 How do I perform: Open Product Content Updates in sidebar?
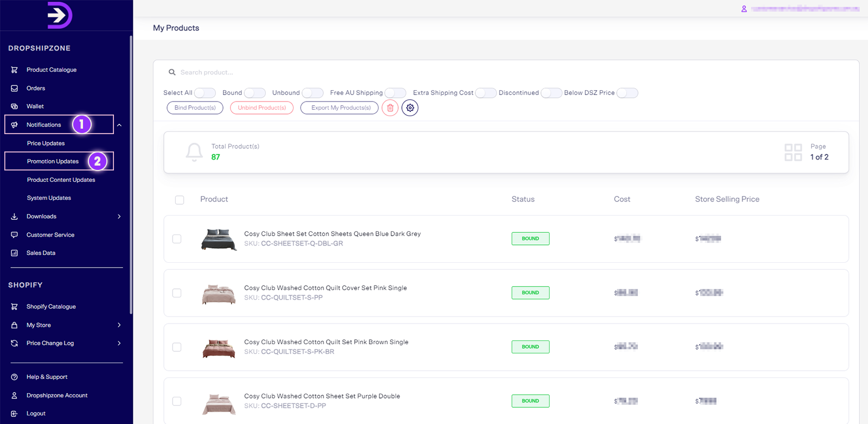[61, 180]
